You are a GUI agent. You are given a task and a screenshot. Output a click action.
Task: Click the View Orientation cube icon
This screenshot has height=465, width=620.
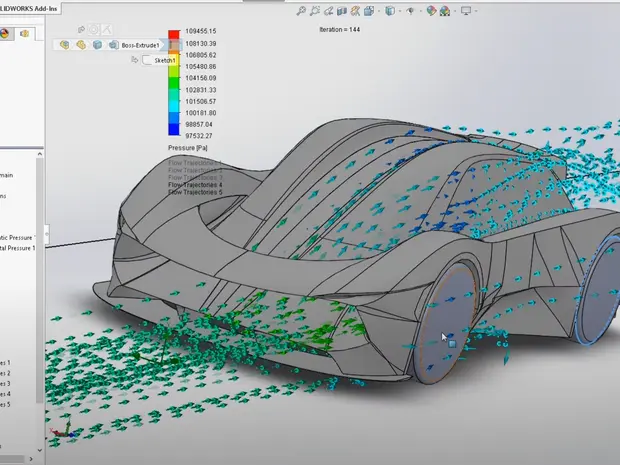tap(369, 11)
